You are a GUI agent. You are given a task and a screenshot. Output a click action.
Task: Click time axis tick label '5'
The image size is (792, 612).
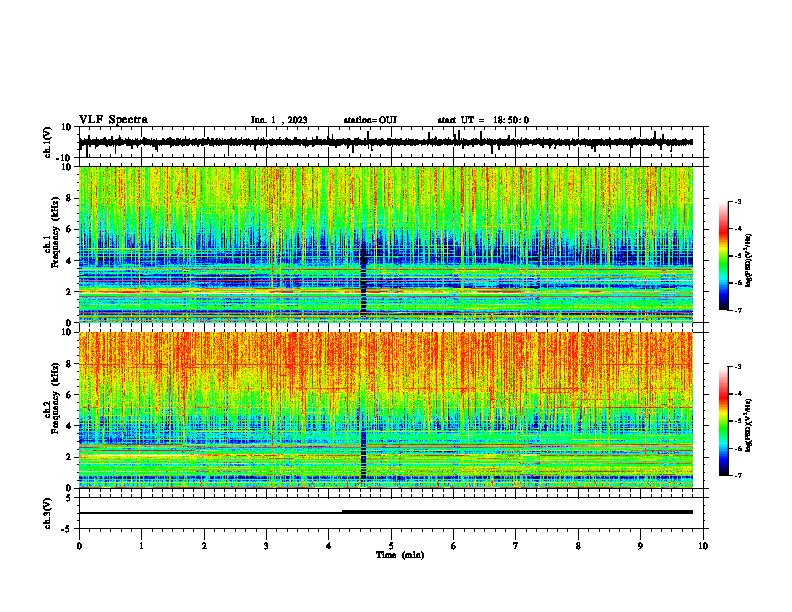[x=391, y=546]
